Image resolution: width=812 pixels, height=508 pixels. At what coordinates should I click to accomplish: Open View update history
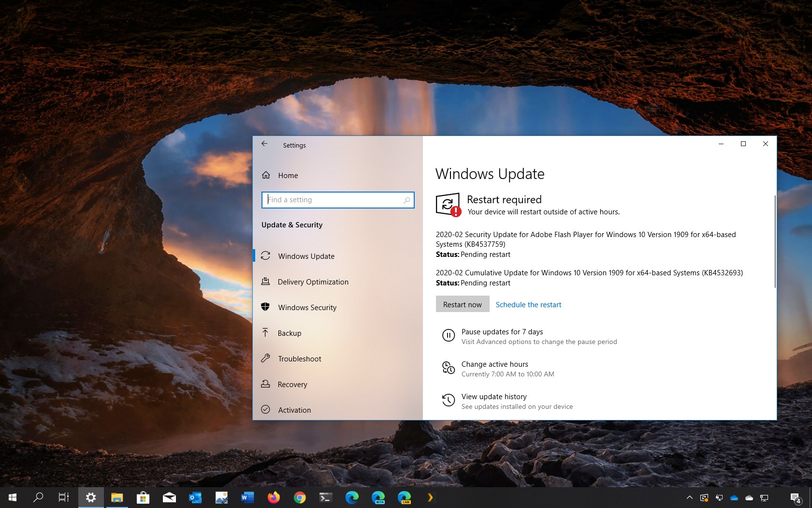pyautogui.click(x=494, y=397)
